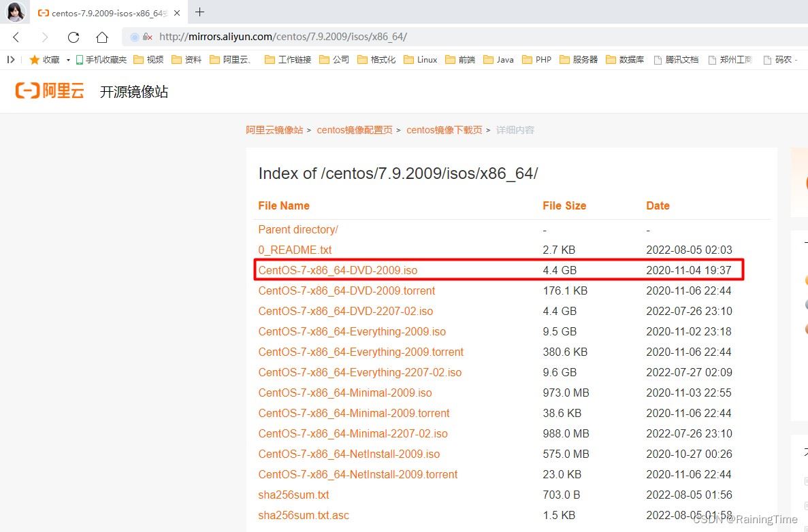Click the 阿里云 logo

pyautogui.click(x=50, y=90)
